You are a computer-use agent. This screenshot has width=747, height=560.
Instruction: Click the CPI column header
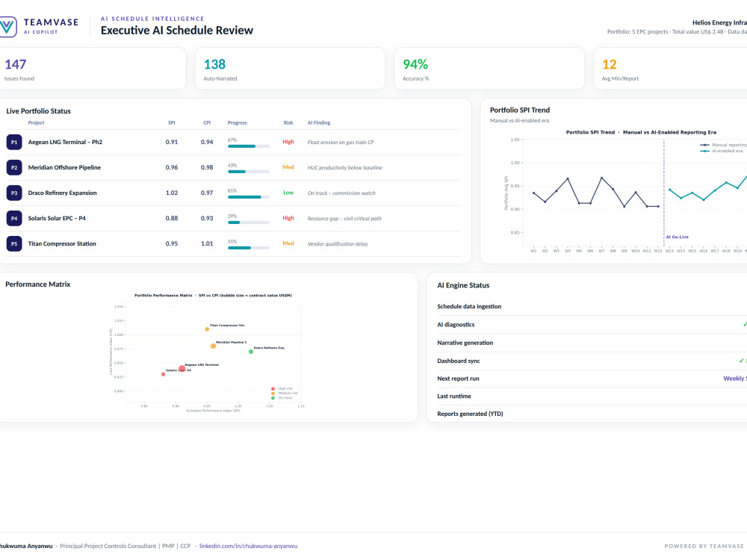pyautogui.click(x=207, y=123)
